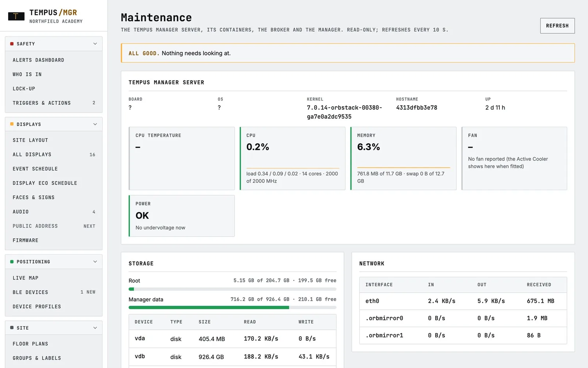Click Root storage label
The width and height of the screenshot is (588, 368).
134,281
